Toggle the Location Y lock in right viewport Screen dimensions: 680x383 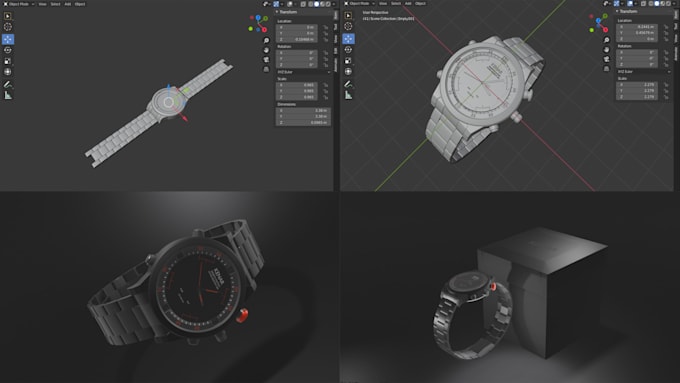(666, 33)
